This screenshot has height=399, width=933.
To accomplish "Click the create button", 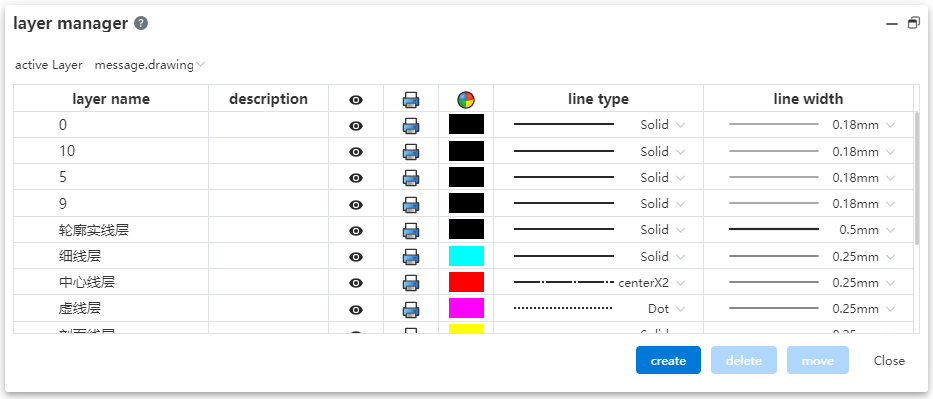I will pyautogui.click(x=668, y=360).
